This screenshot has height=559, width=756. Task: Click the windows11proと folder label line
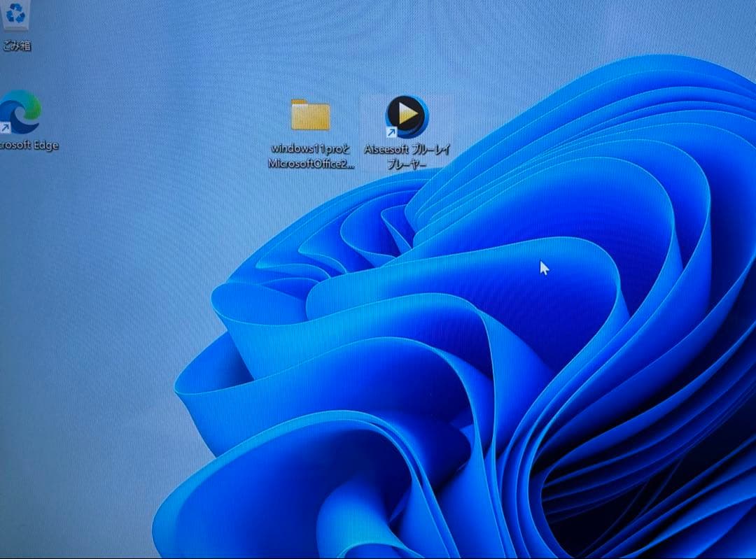[310, 149]
